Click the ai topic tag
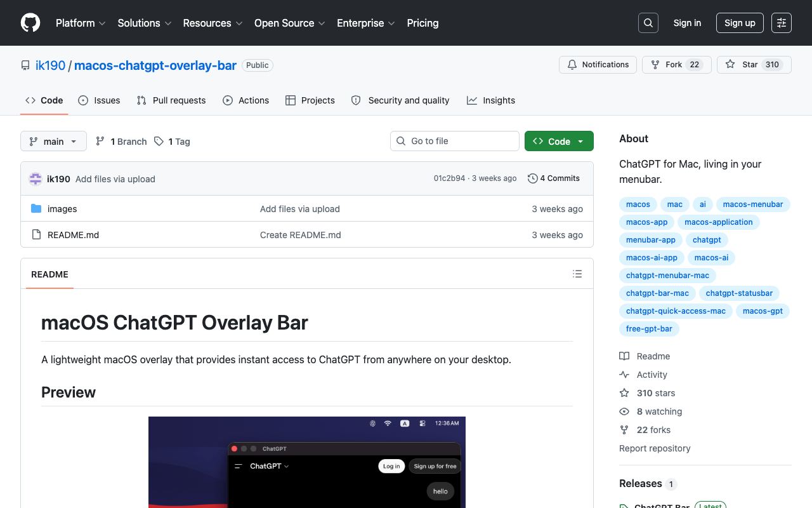 (x=703, y=204)
